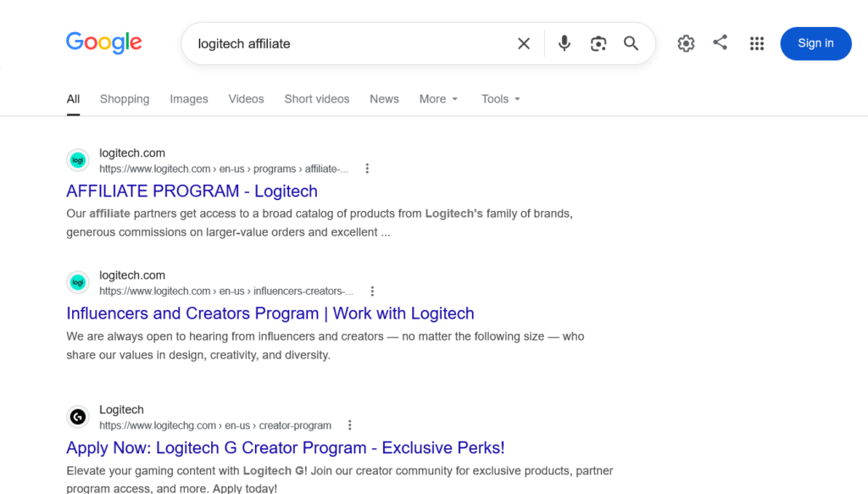Expand the Tools dropdown
Image resolution: width=868 pixels, height=494 pixels.
click(500, 99)
